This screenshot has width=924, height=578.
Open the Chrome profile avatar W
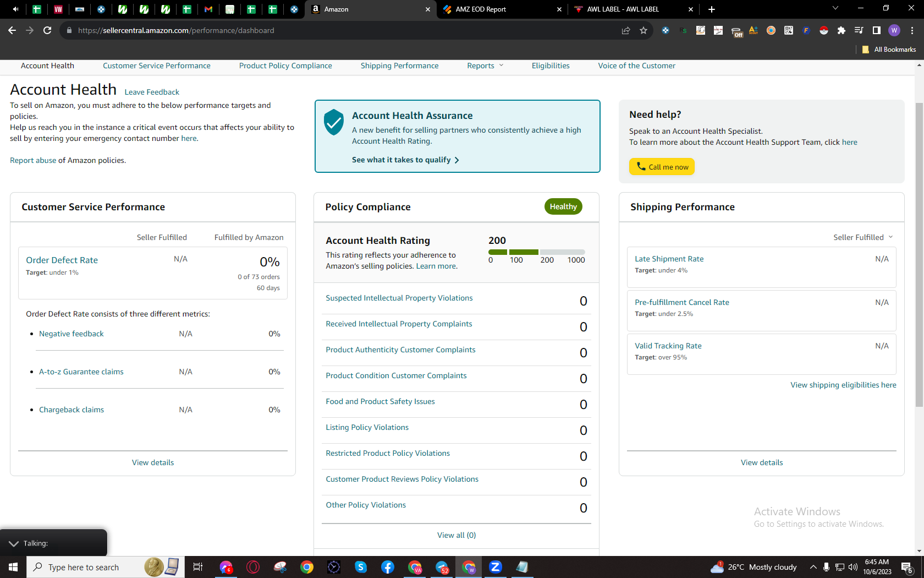(894, 30)
